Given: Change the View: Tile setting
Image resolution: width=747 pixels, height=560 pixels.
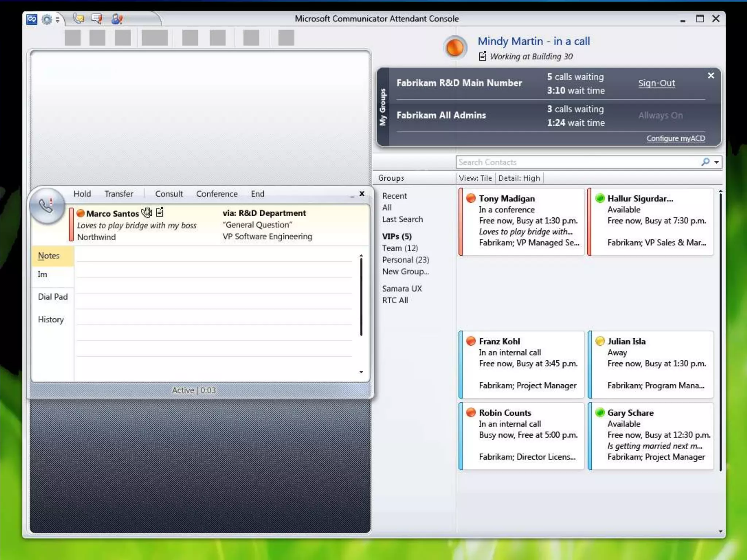Looking at the screenshot, I should coord(475,178).
